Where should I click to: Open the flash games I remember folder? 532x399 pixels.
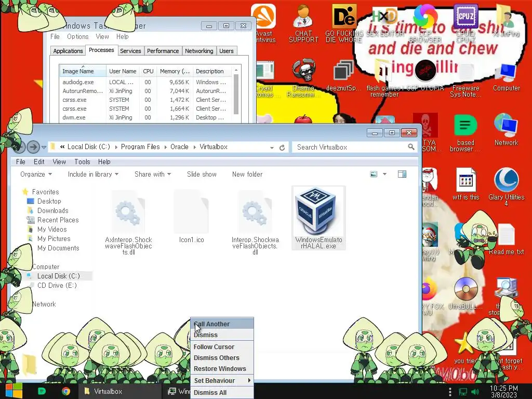click(384, 79)
